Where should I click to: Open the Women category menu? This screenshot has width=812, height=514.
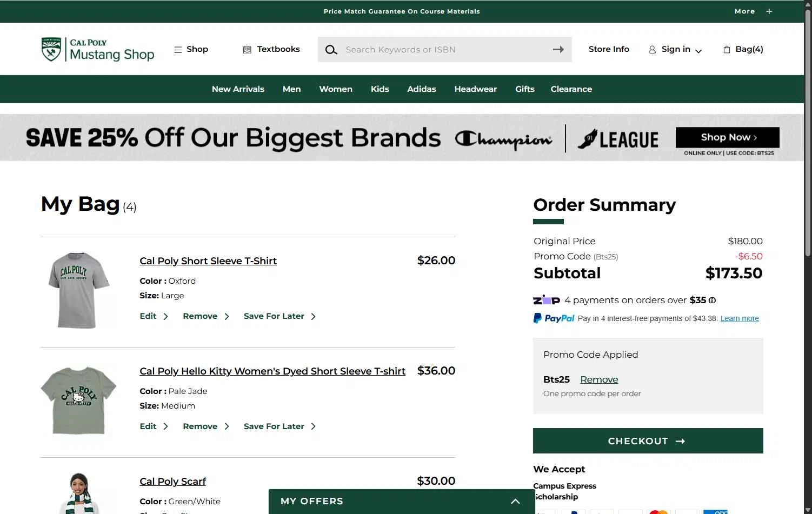(x=336, y=89)
